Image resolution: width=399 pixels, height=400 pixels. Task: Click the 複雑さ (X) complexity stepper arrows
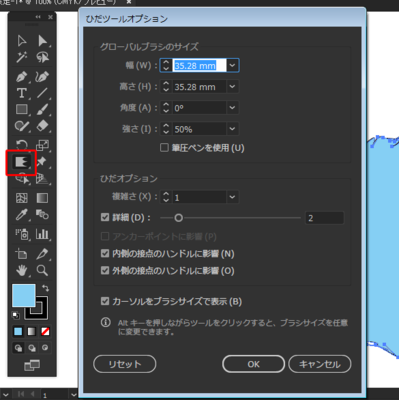pos(166,197)
